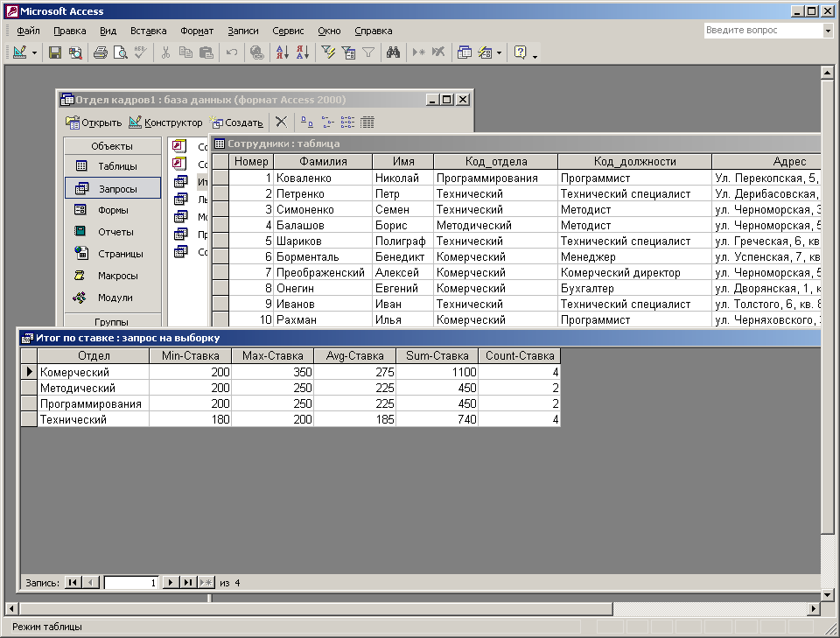Click the Delete X icon in database window
The width and height of the screenshot is (840, 638).
click(281, 123)
